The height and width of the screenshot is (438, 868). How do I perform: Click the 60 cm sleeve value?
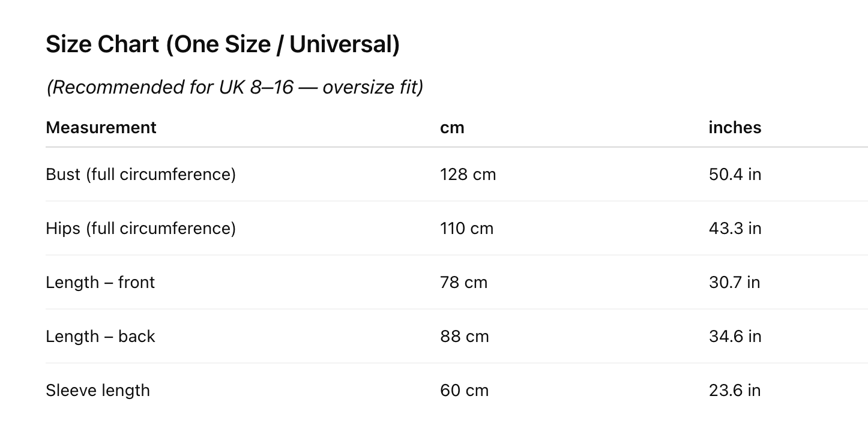[464, 391]
